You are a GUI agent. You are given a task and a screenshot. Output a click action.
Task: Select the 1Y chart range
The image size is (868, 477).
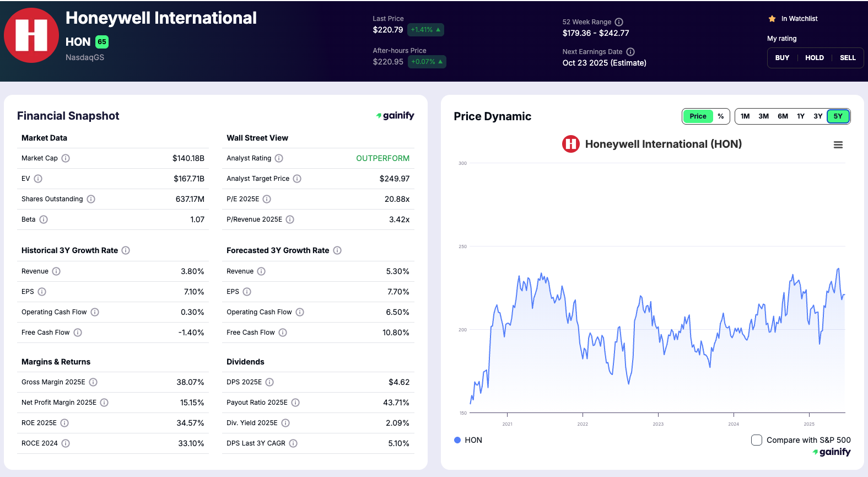(801, 116)
